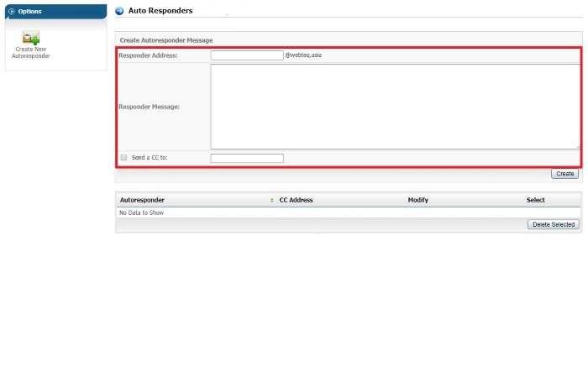Click the No Data to Show row
Image resolution: width=588 pixels, height=378 pixels.
click(349, 213)
